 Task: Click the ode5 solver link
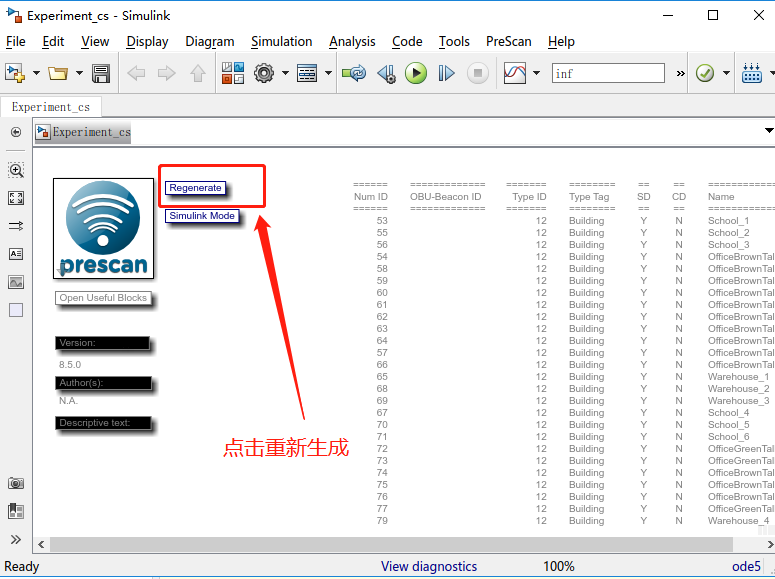746,567
